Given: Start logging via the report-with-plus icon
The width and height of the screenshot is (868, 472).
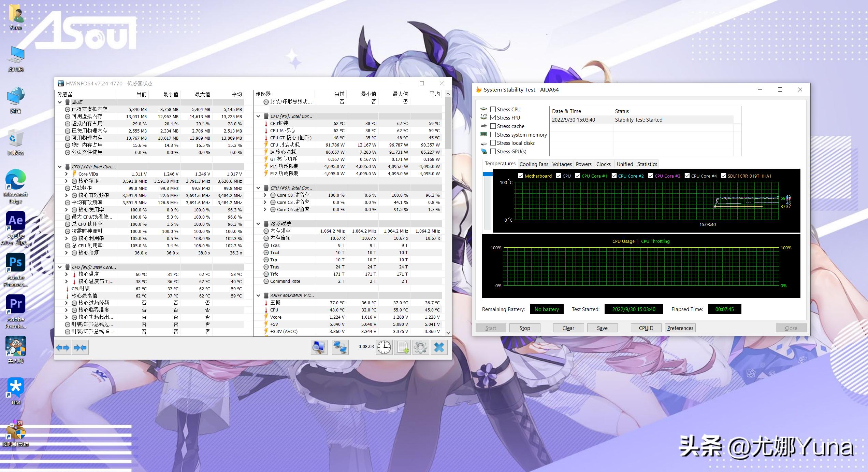Looking at the screenshot, I should pos(403,347).
